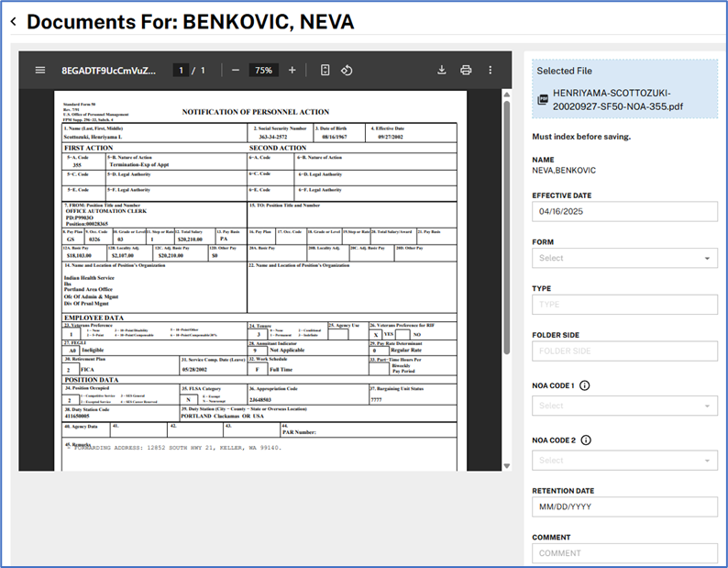Click the page number field in PDF toolbar
The image size is (728, 568).
click(x=181, y=70)
